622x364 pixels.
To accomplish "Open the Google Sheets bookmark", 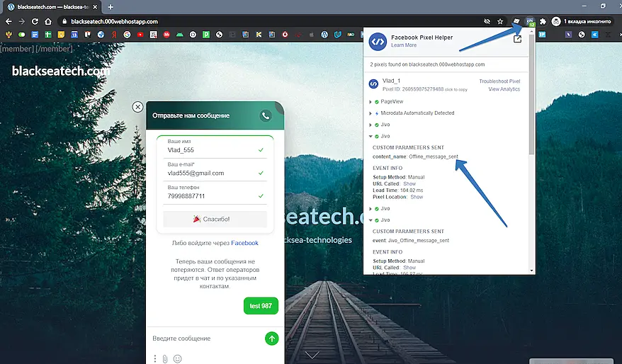I will 48,35.
